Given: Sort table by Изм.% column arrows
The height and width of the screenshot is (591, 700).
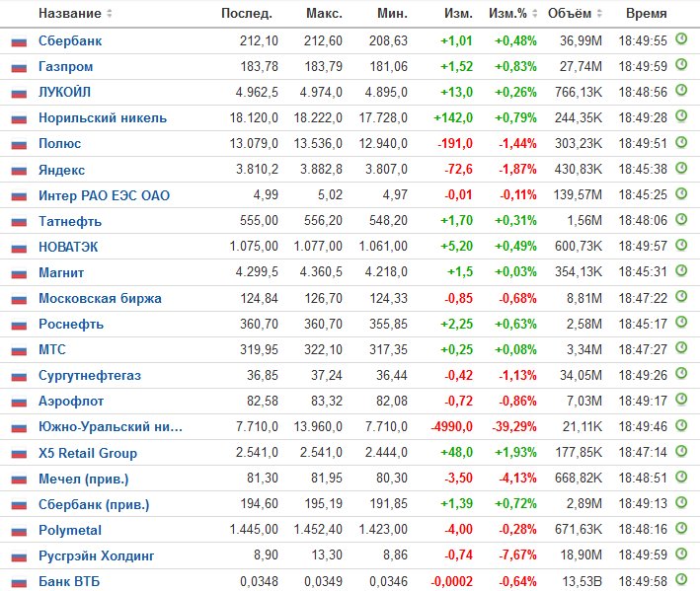Looking at the screenshot, I should pos(535,14).
